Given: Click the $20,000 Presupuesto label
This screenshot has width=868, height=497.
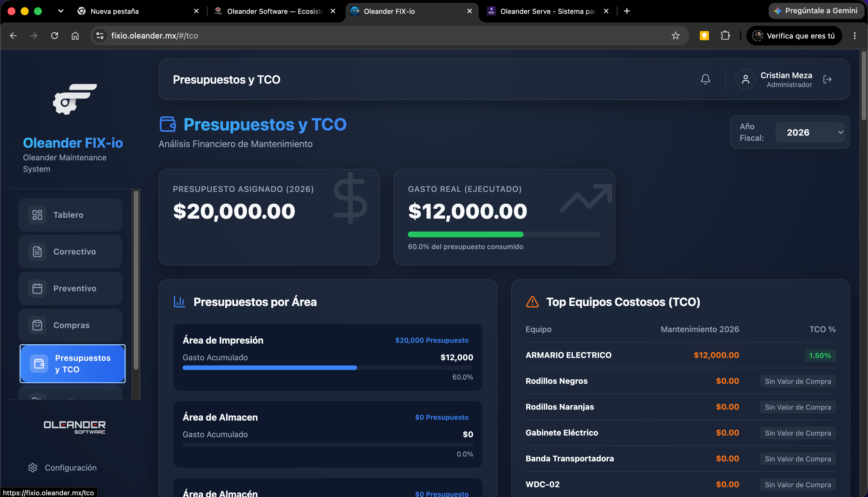Looking at the screenshot, I should [x=432, y=340].
